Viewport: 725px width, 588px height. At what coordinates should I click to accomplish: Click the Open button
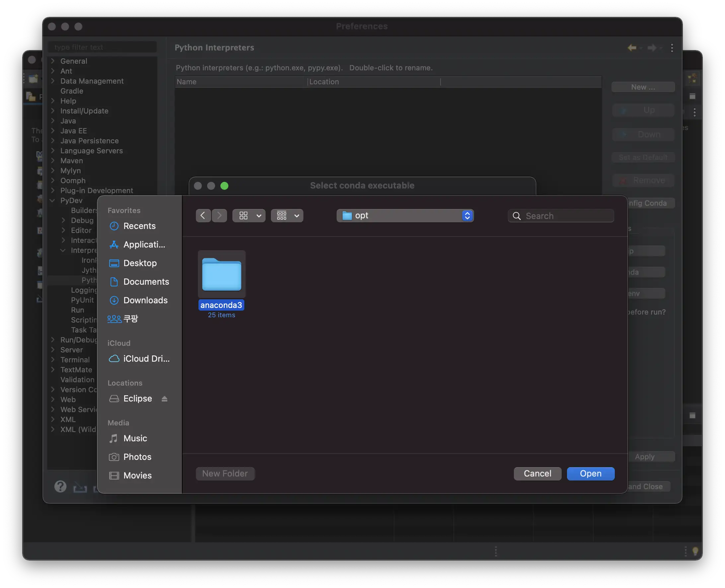[x=590, y=474]
